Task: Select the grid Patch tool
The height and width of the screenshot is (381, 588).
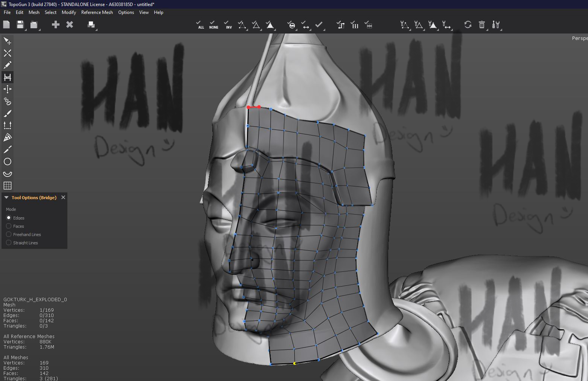Action: (7, 186)
